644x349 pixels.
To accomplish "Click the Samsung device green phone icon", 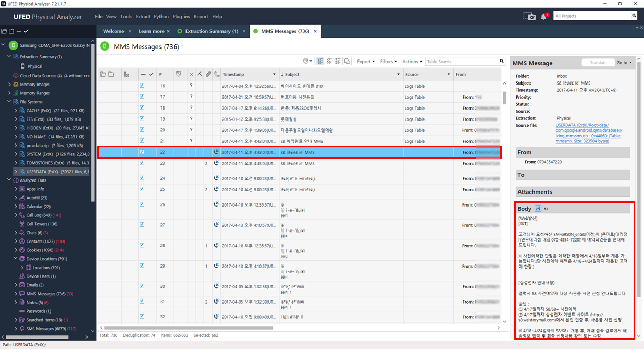I will pyautogui.click(x=13, y=46).
